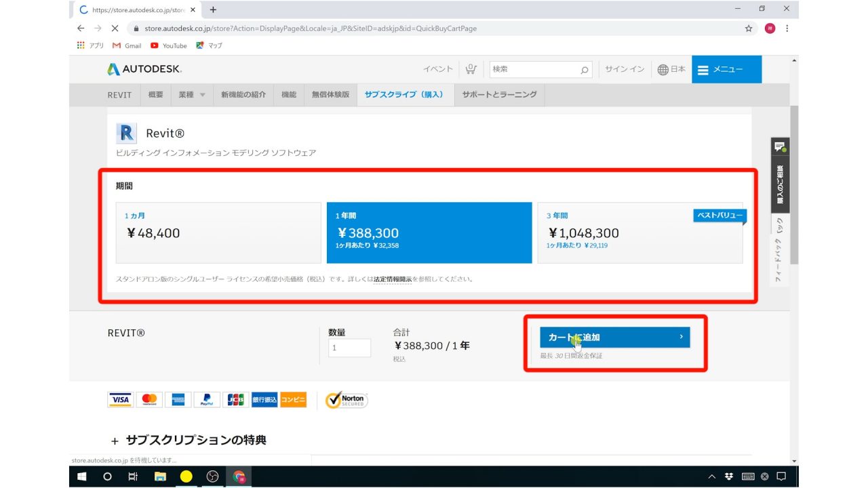
Task: Switch to the 無償体験版 tab
Action: [331, 95]
